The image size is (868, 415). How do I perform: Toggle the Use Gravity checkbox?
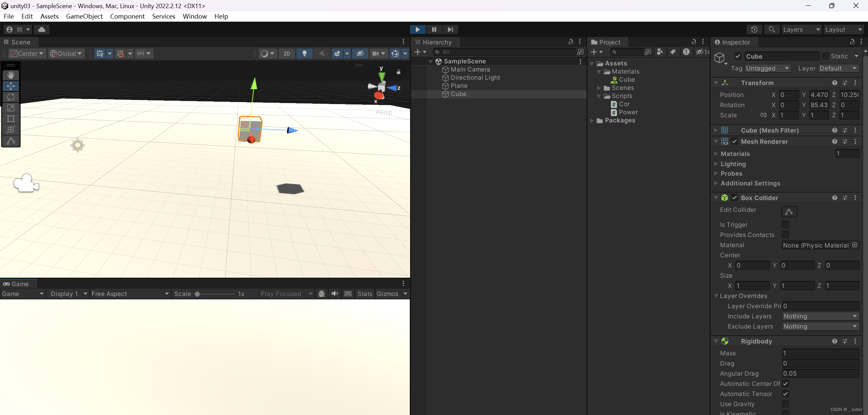(785, 404)
